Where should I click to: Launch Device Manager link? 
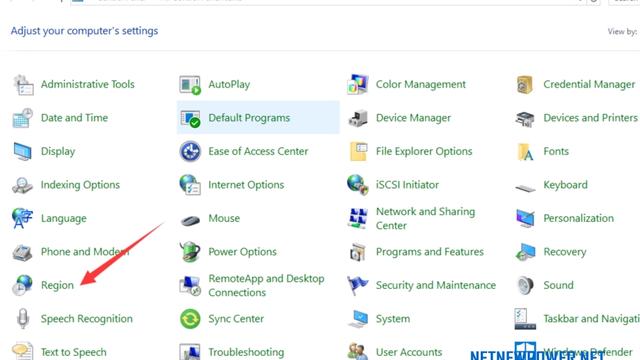pyautogui.click(x=413, y=118)
